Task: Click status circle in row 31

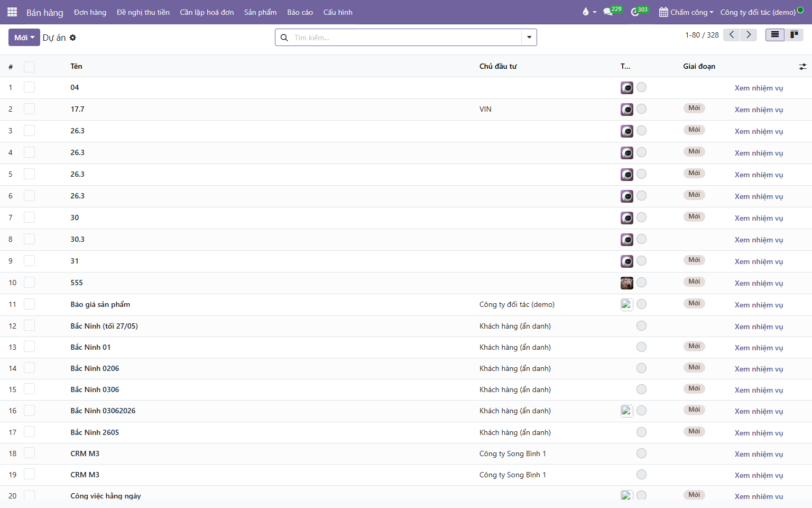Action: point(641,260)
